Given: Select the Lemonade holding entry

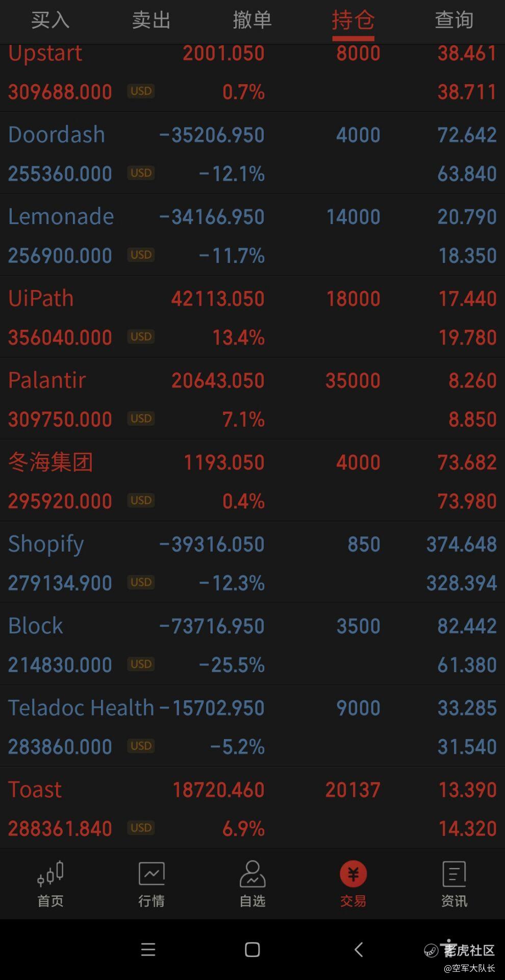Looking at the screenshot, I should [x=252, y=235].
